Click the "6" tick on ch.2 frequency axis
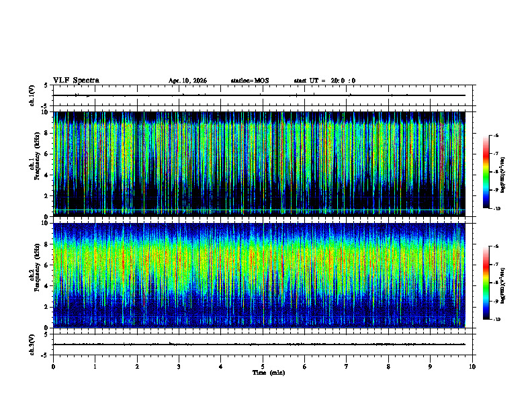The height and width of the screenshot is (411, 532). (46, 265)
